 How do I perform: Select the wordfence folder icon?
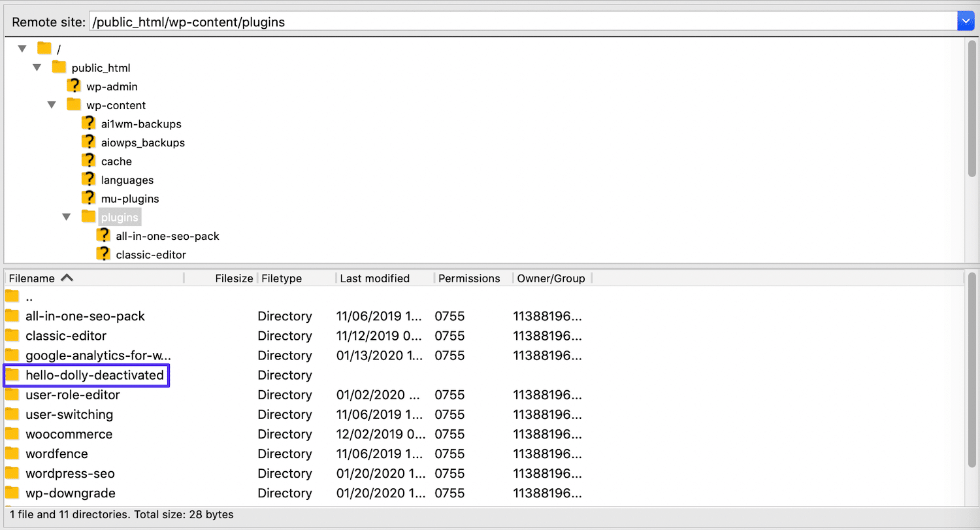12,454
